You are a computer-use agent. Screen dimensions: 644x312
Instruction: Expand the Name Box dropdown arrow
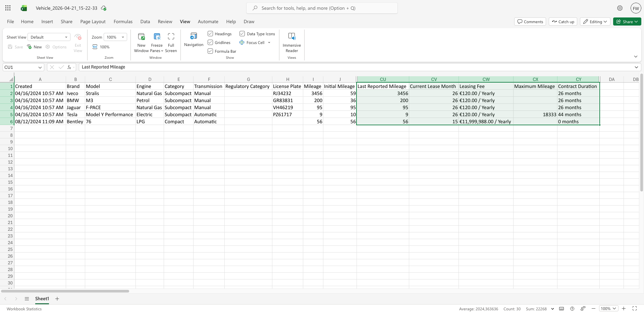[40, 67]
